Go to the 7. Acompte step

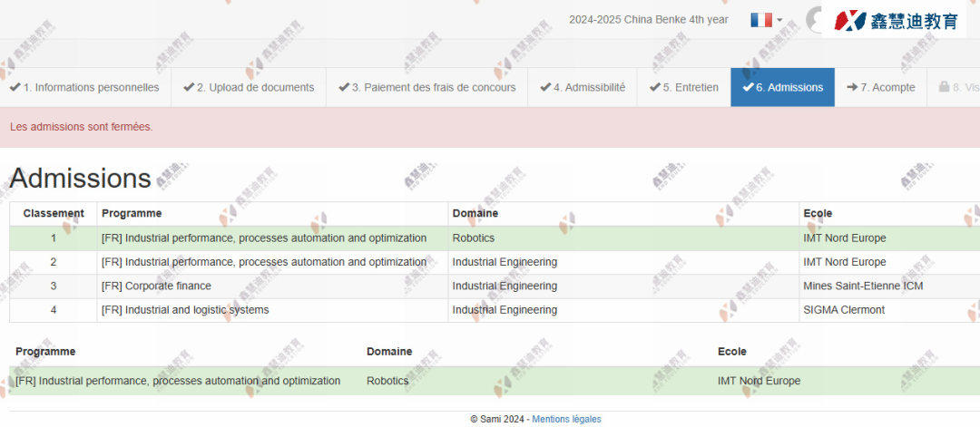pos(880,87)
